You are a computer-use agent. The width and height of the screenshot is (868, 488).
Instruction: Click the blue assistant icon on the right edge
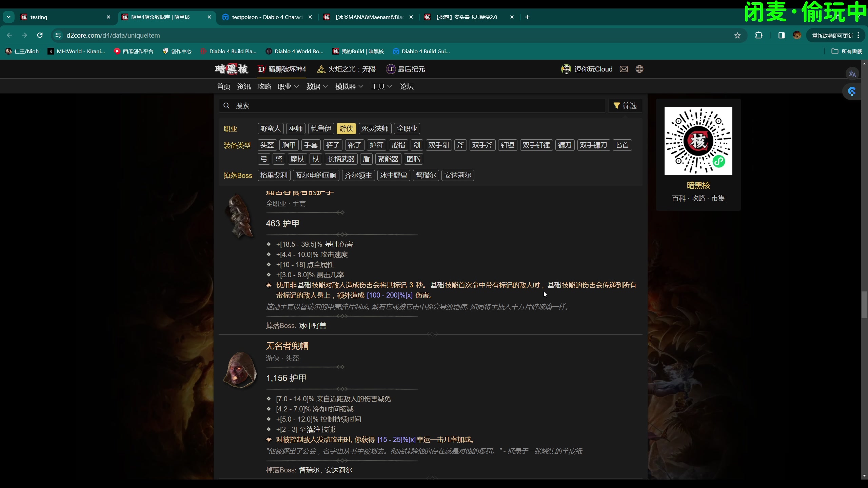click(852, 91)
